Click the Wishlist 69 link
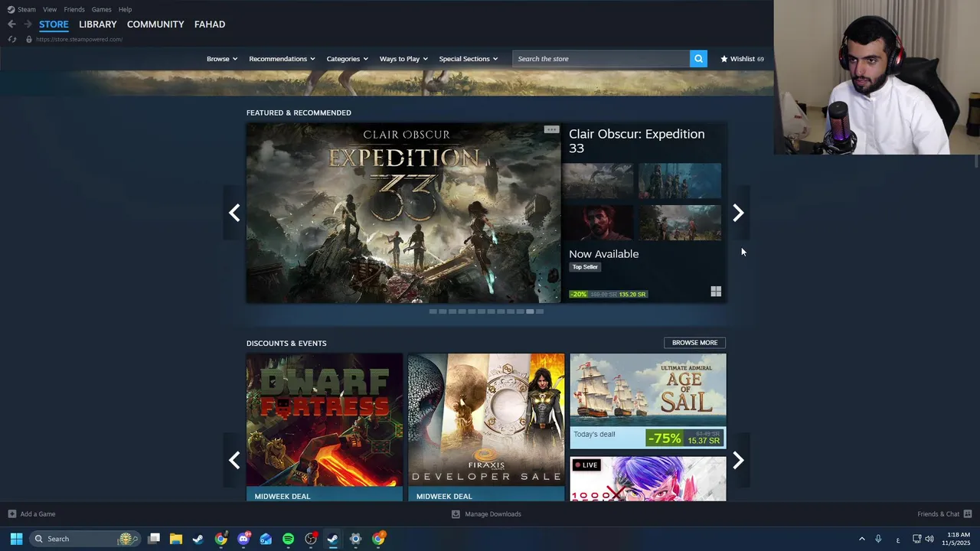Image resolution: width=980 pixels, height=551 pixels. [x=742, y=59]
